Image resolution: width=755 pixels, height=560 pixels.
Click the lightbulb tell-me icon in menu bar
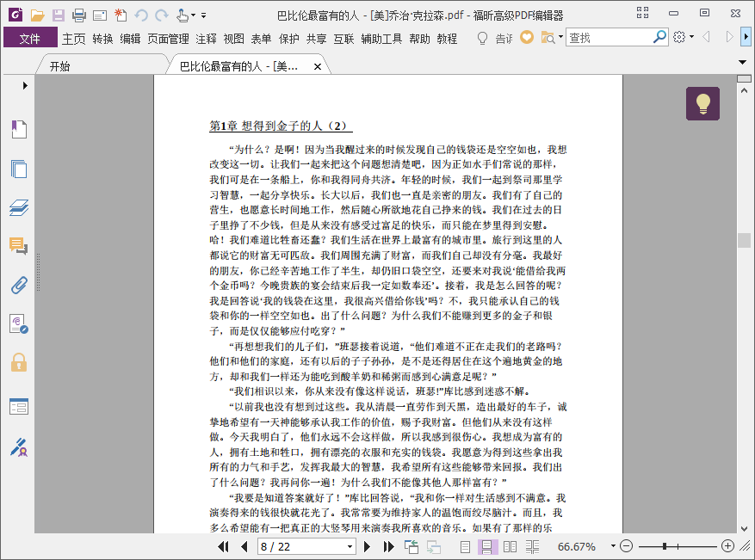[x=482, y=38]
